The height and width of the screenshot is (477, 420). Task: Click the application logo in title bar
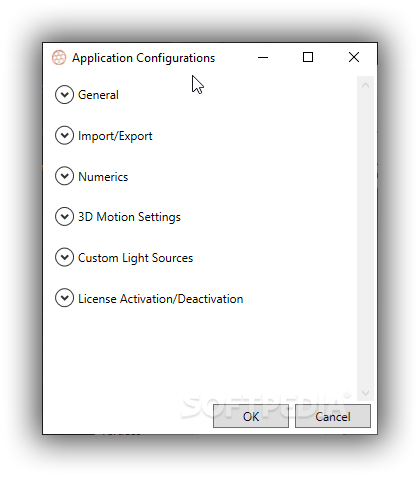coord(59,58)
